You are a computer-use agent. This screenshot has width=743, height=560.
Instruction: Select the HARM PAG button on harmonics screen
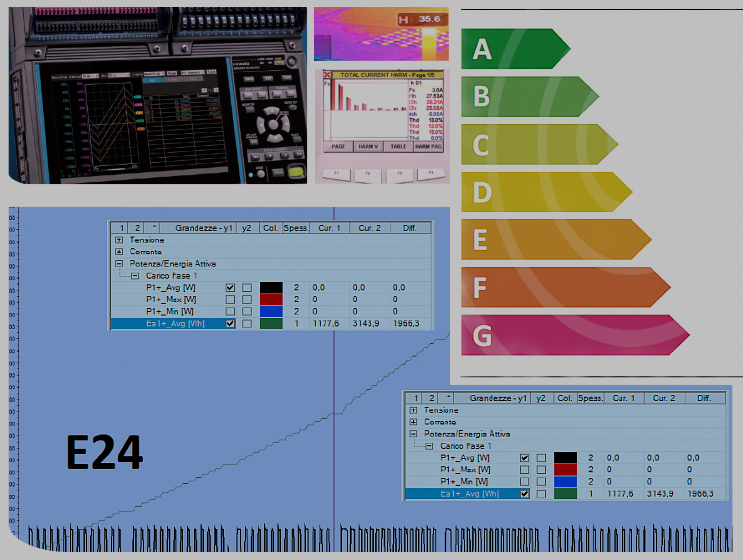(428, 147)
